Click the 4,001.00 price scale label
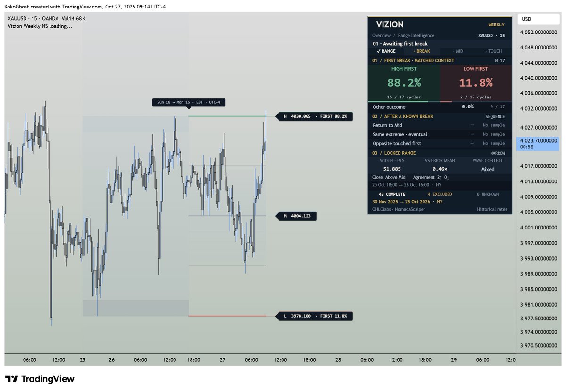 [x=538, y=228]
